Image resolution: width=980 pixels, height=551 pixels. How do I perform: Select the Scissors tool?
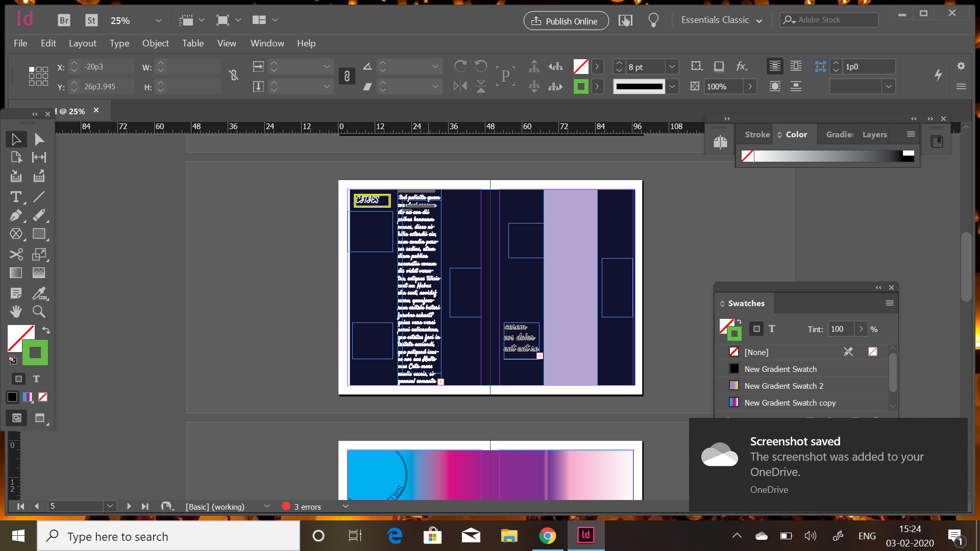[16, 254]
